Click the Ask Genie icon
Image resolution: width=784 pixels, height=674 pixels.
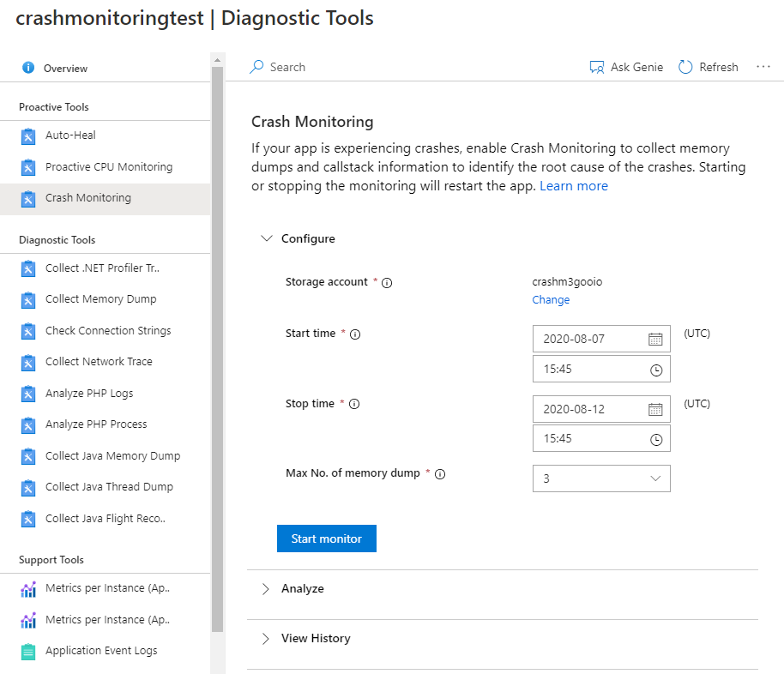[597, 67]
